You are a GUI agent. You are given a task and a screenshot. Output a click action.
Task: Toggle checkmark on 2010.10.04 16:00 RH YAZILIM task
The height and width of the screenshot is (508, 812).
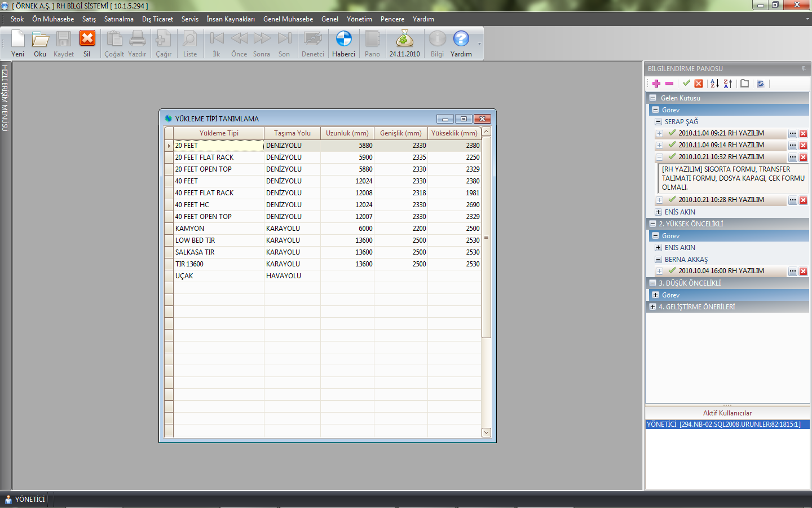click(x=672, y=271)
